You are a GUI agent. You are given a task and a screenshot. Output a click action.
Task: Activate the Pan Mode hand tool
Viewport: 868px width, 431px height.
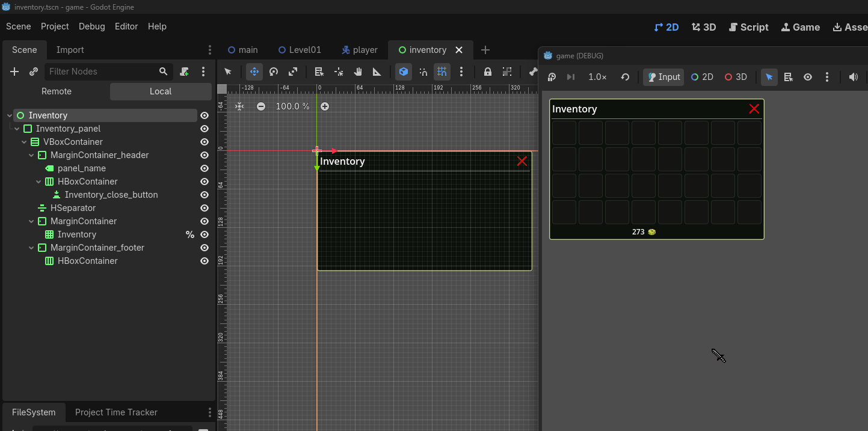358,72
